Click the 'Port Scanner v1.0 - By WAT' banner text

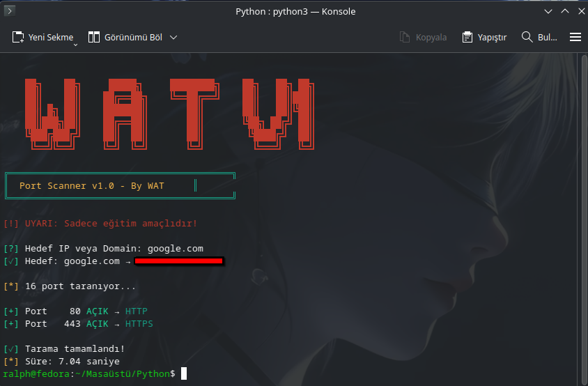coord(91,186)
